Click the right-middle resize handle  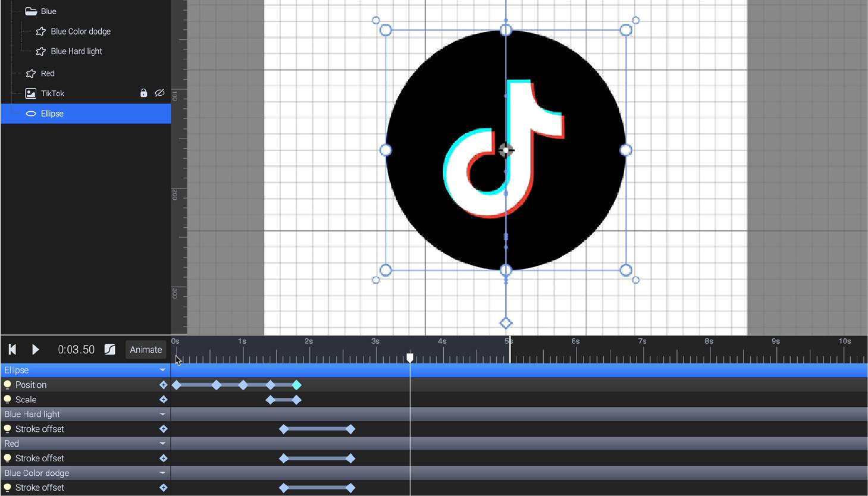626,150
